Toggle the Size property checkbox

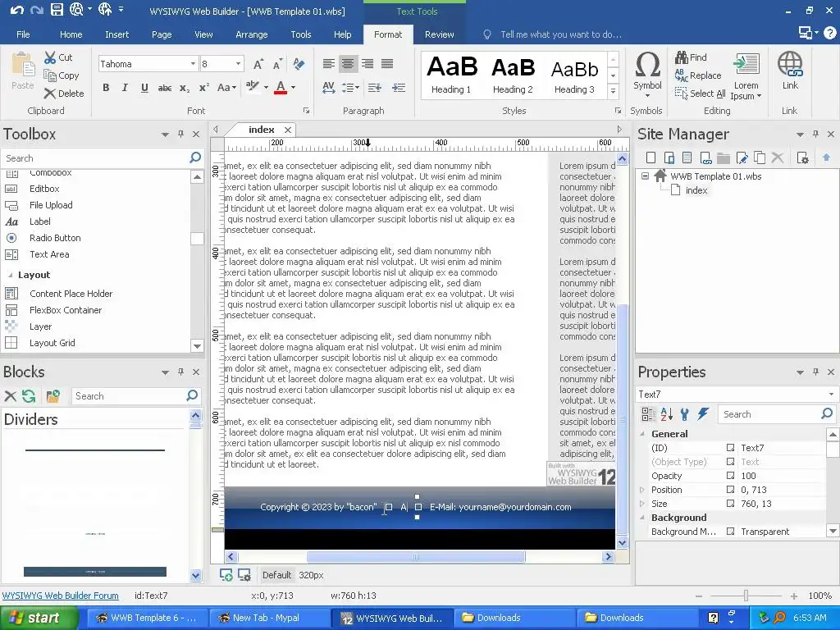click(730, 503)
